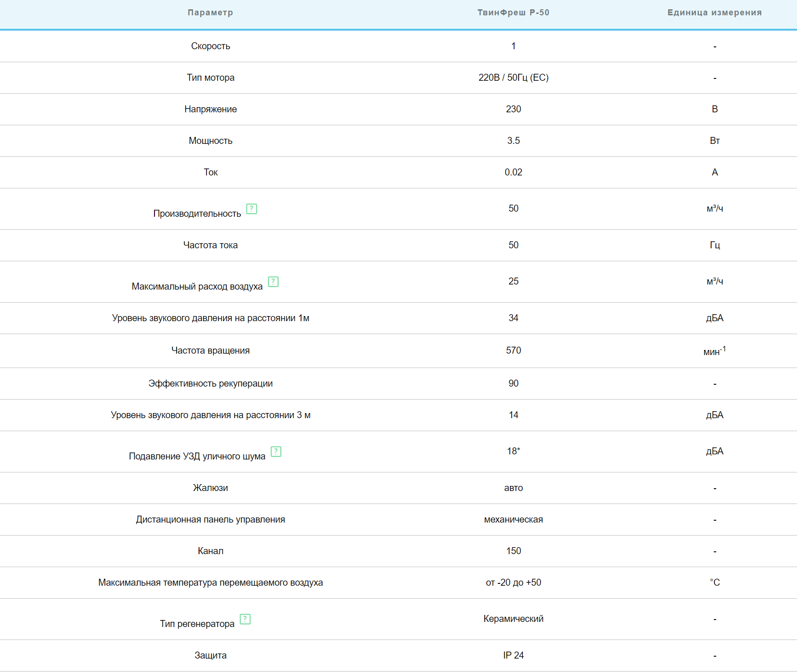797x672 pixels.
Task: Select the Скорость row label
Action: 211,46
